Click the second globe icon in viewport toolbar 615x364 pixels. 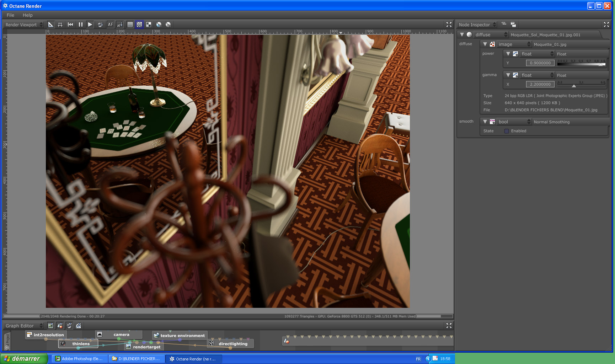168,25
